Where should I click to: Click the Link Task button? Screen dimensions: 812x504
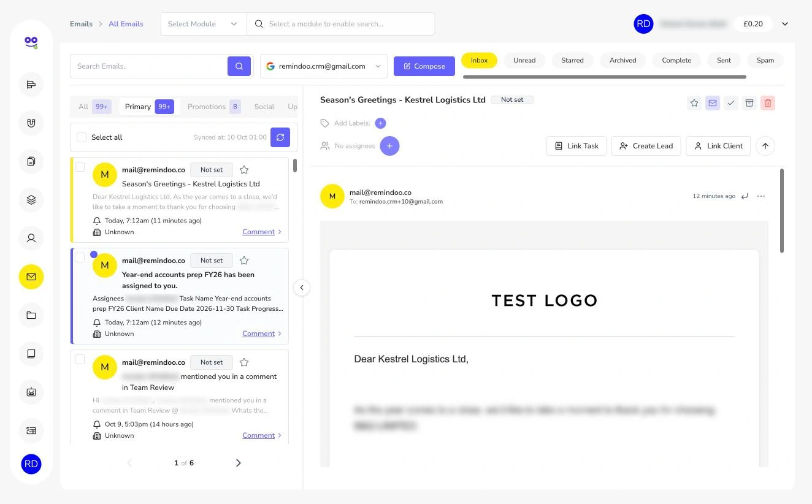[x=576, y=146]
